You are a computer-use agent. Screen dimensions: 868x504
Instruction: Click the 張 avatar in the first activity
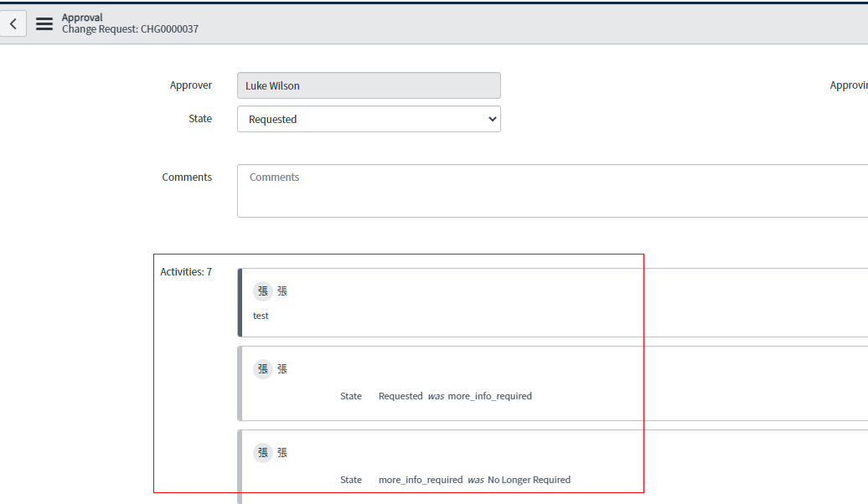(262, 291)
